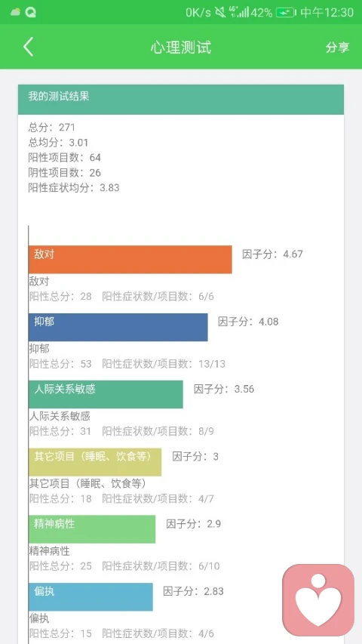Tap the battery icon in status bar
This screenshot has width=362, height=644.
286,13
